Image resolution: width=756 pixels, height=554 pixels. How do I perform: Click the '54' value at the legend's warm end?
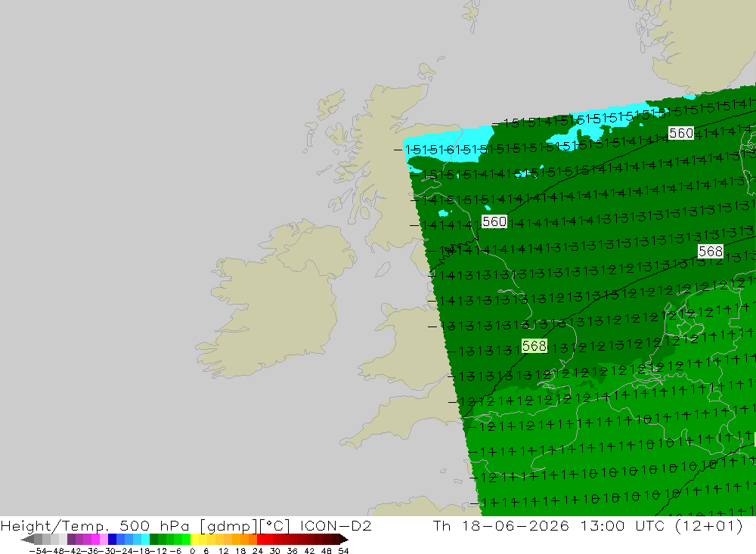[343, 551]
